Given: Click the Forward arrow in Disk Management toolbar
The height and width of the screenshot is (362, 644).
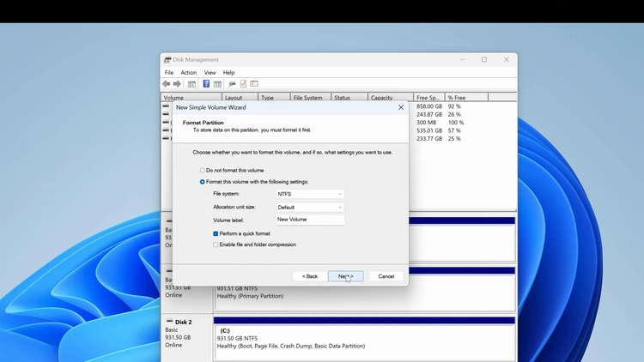Looking at the screenshot, I should (177, 84).
